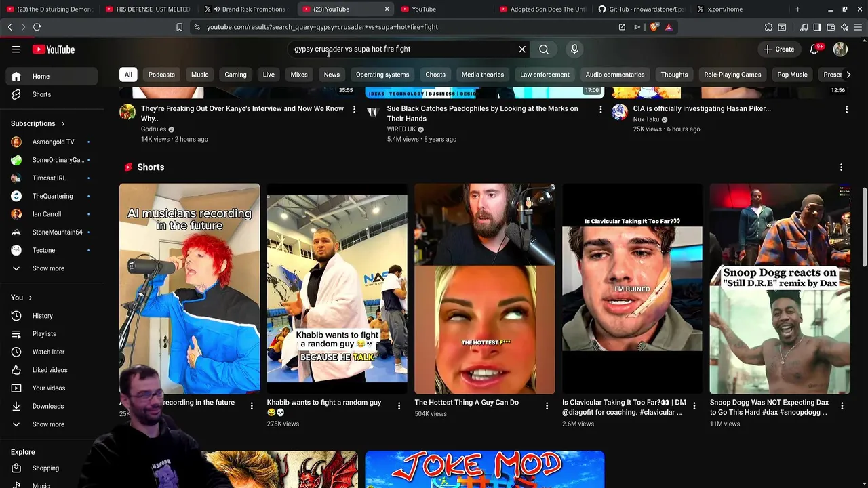
Task: Switch to the GitHub browser tab
Action: (642, 9)
